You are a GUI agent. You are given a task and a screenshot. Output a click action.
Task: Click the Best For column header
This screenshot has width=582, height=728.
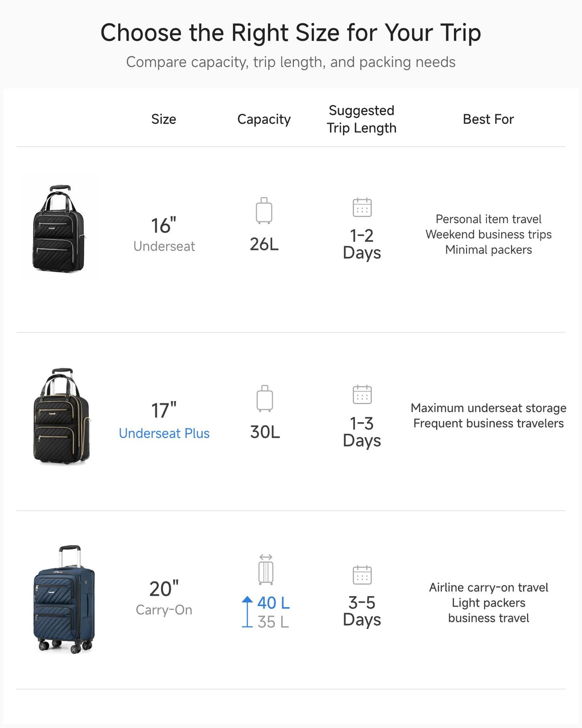point(488,119)
